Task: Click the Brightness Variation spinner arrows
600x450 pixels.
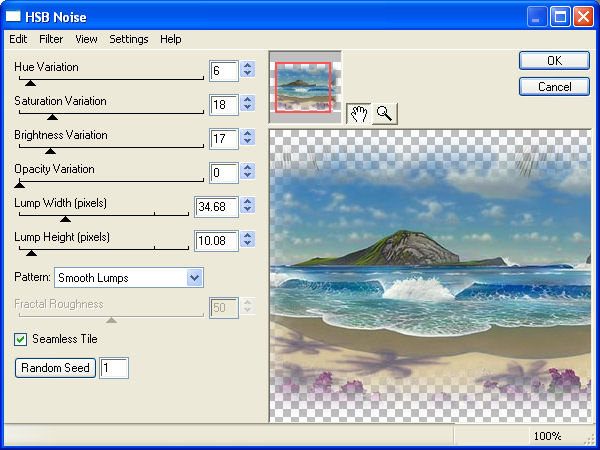Action: point(248,139)
